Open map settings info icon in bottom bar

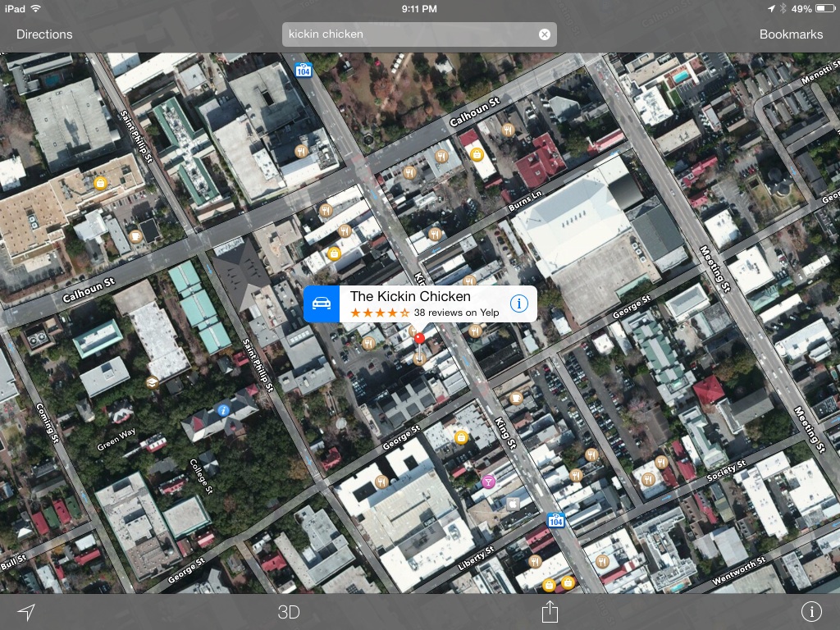tap(811, 611)
